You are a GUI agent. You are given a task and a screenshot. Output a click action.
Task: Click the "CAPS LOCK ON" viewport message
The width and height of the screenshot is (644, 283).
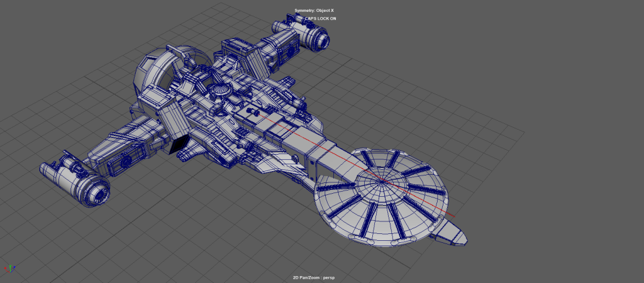pyautogui.click(x=320, y=18)
